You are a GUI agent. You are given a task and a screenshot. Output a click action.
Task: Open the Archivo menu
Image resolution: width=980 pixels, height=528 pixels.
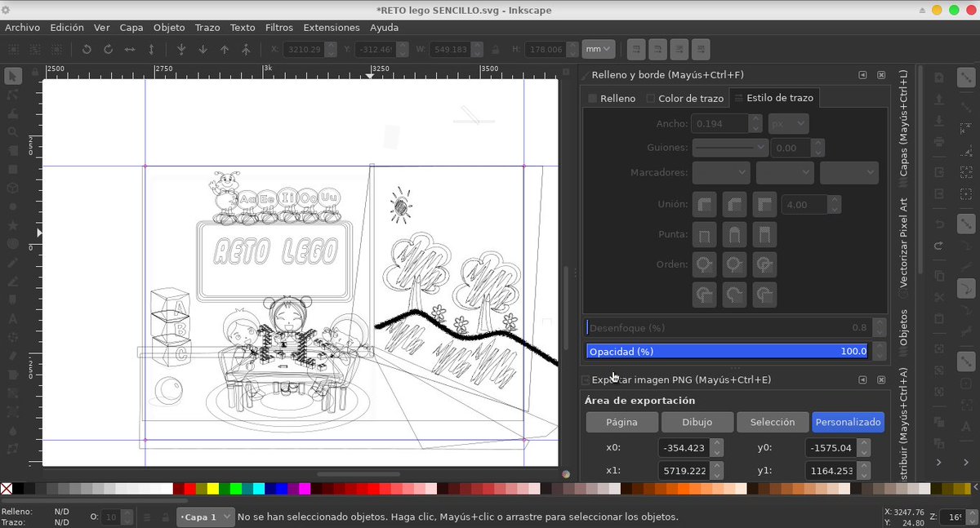(x=23, y=27)
